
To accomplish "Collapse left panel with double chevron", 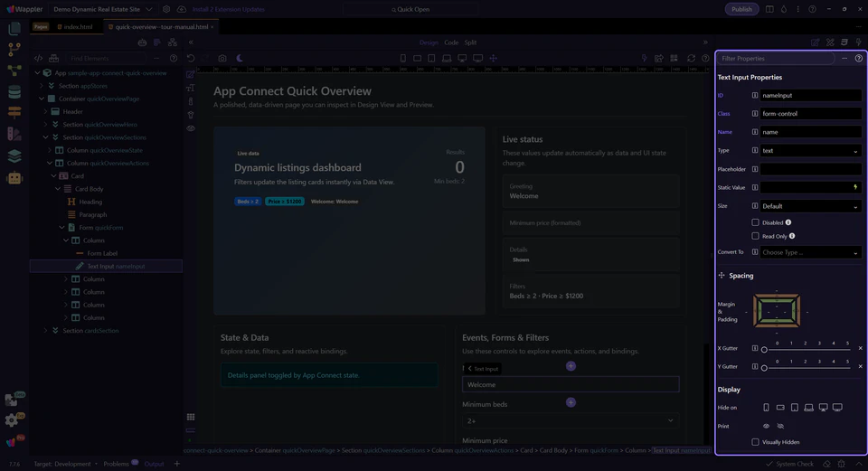I will (x=191, y=42).
